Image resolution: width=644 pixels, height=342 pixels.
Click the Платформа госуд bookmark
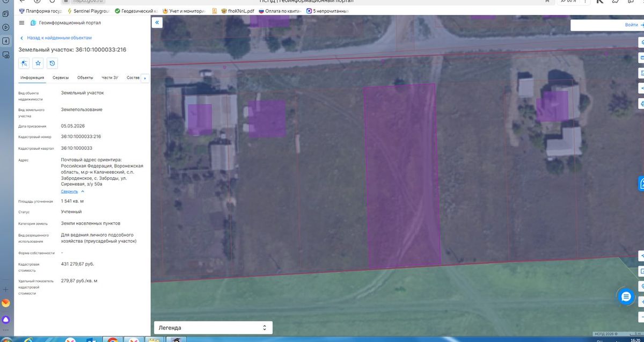pyautogui.click(x=40, y=11)
